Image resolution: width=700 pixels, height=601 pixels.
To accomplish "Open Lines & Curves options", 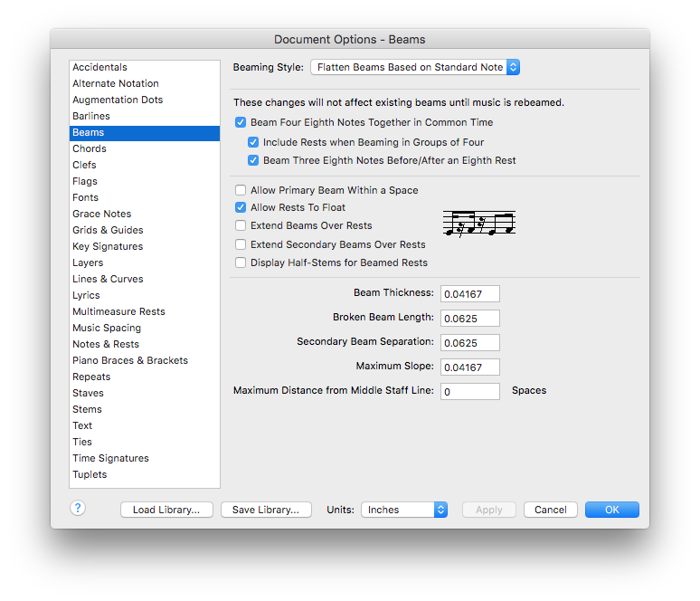I will (x=145, y=280).
